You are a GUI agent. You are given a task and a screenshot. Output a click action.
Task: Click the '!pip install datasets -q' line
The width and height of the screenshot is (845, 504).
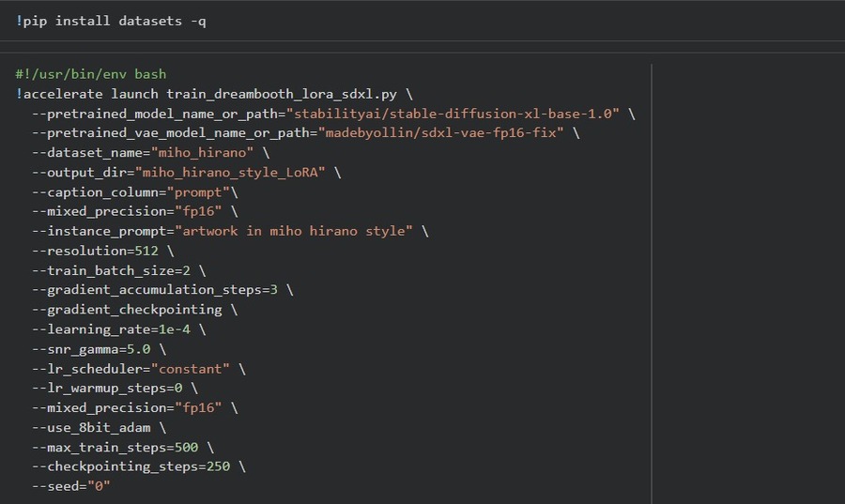[x=111, y=21]
